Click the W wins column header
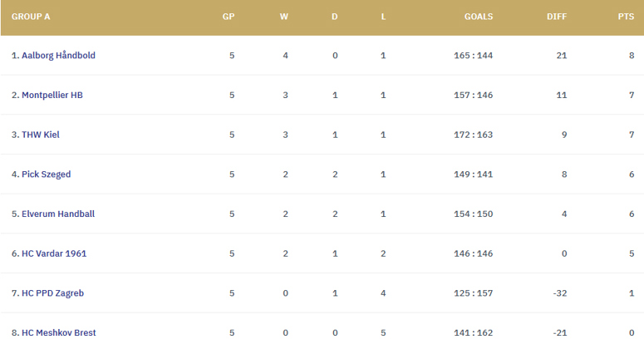 [x=284, y=17]
